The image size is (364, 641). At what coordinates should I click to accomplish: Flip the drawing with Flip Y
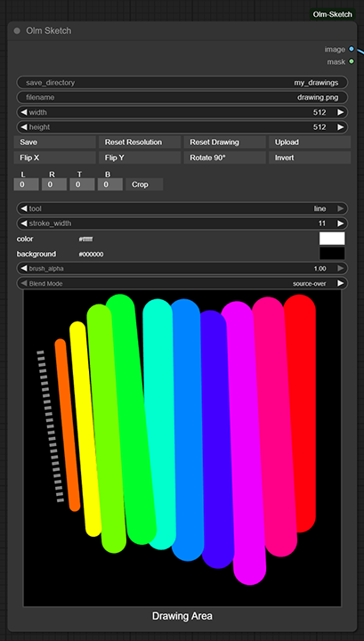(140, 158)
